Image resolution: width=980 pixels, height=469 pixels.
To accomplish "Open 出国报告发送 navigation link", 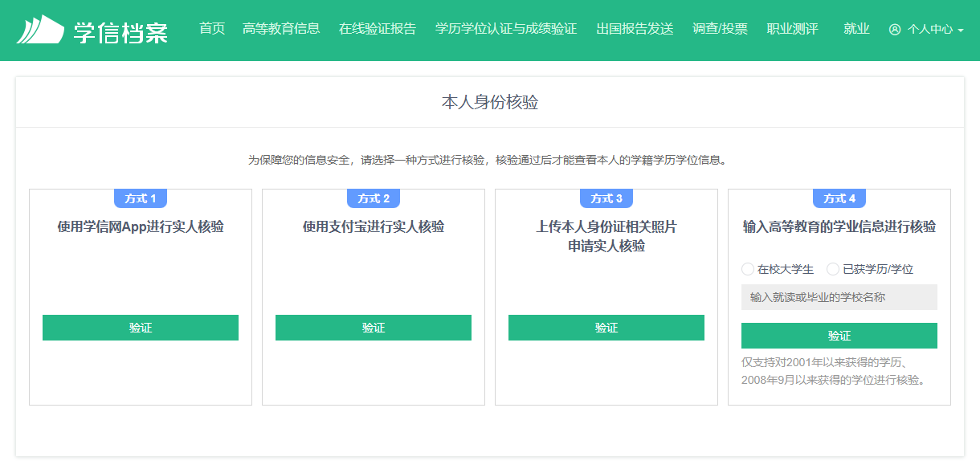I will click(635, 29).
